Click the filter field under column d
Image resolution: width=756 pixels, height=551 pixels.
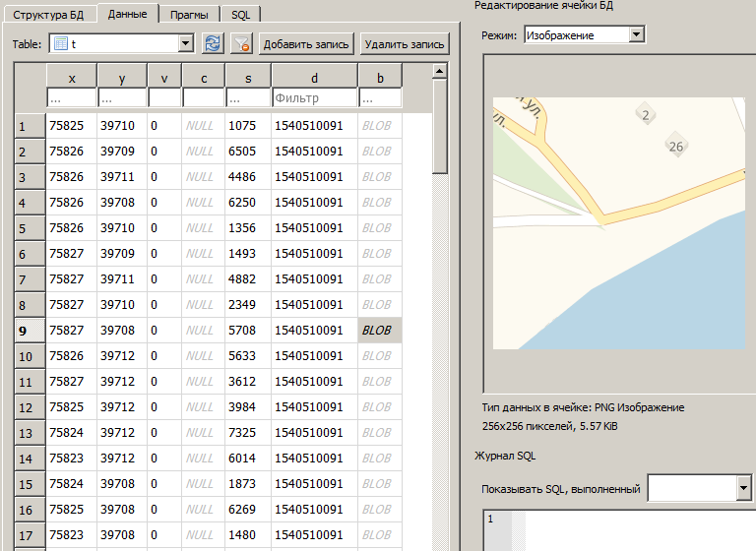[314, 98]
